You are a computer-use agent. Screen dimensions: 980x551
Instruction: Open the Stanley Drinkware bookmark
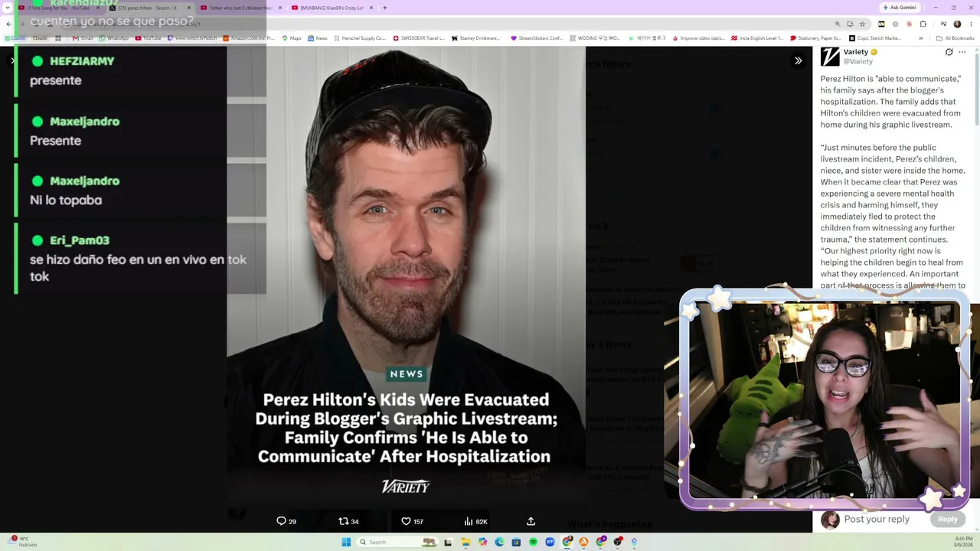coord(475,38)
